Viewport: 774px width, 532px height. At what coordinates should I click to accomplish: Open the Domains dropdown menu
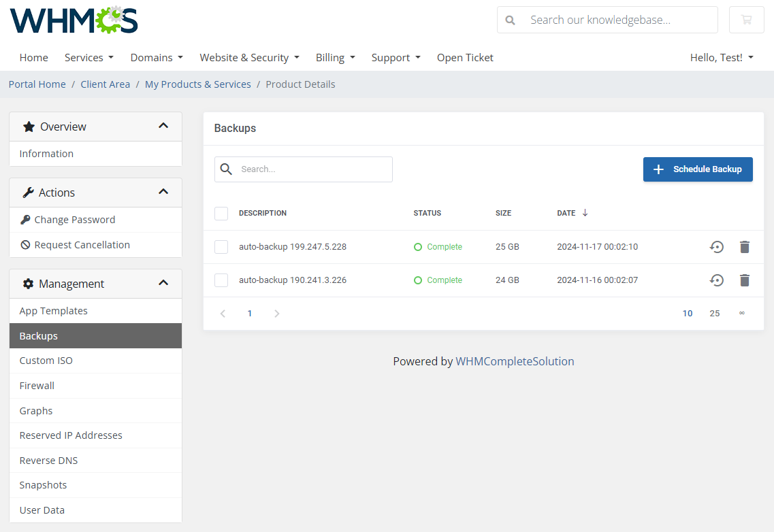(x=157, y=58)
